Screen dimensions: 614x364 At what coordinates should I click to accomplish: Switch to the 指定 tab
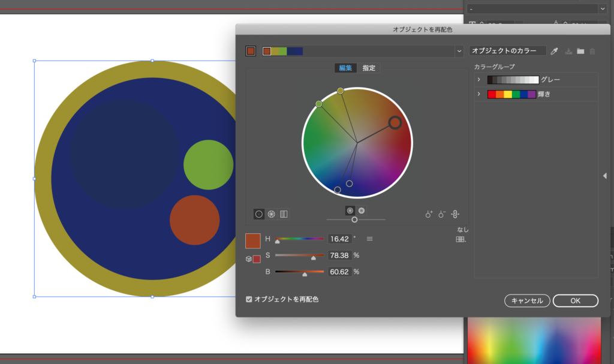click(x=369, y=68)
